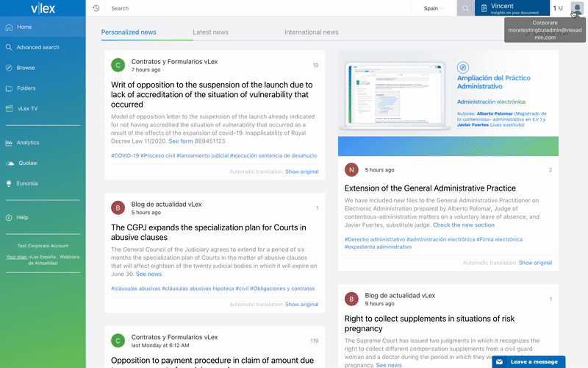
Task: Open #ejecución sentencia de desahucio hashtag
Action: (x=273, y=155)
